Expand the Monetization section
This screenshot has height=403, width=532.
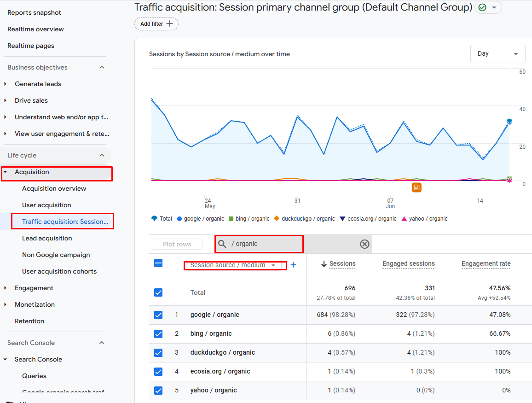5,304
